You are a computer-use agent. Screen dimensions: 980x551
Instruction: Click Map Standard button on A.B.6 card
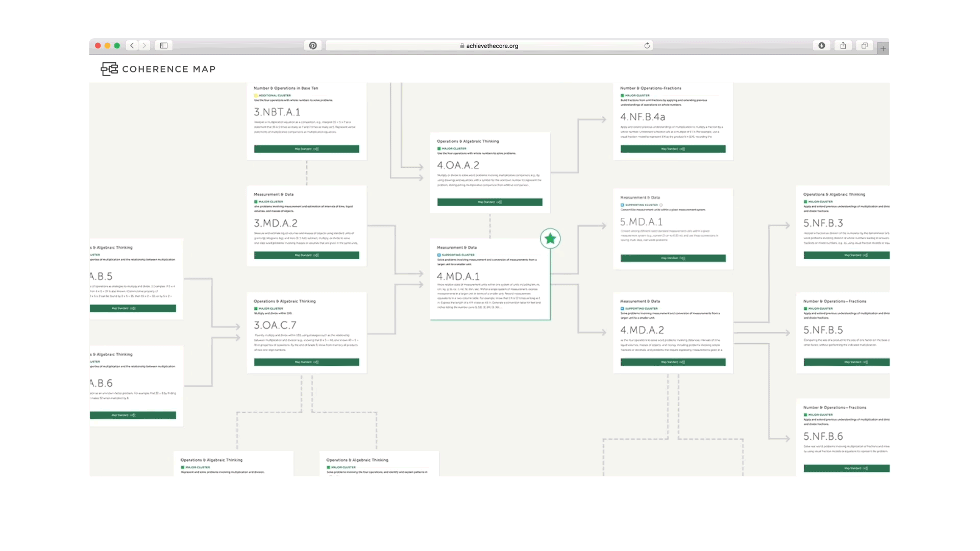pos(133,415)
